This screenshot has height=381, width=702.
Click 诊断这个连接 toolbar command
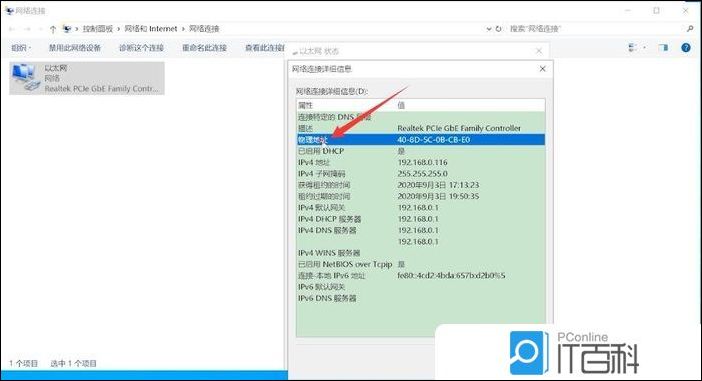click(141, 48)
